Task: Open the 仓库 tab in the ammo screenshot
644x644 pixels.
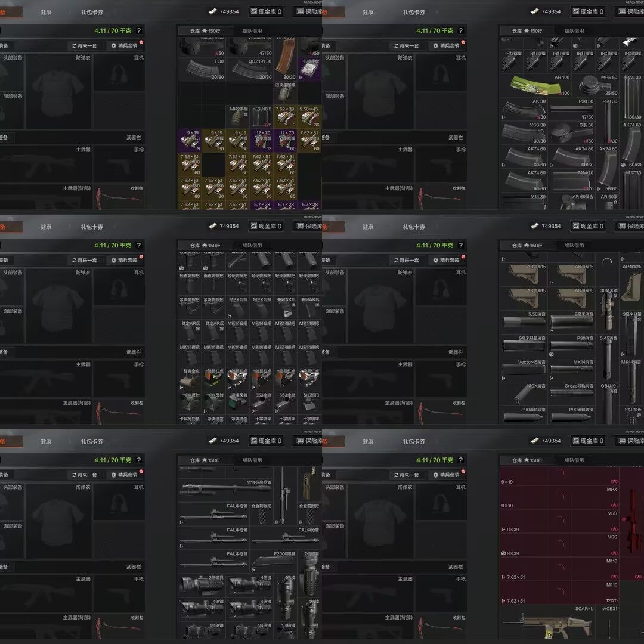Action: click(x=205, y=31)
